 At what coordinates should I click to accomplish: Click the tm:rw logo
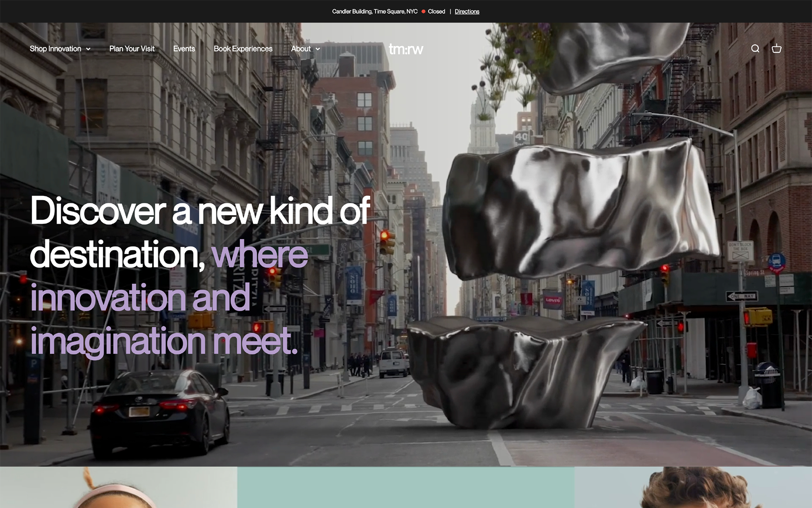406,49
